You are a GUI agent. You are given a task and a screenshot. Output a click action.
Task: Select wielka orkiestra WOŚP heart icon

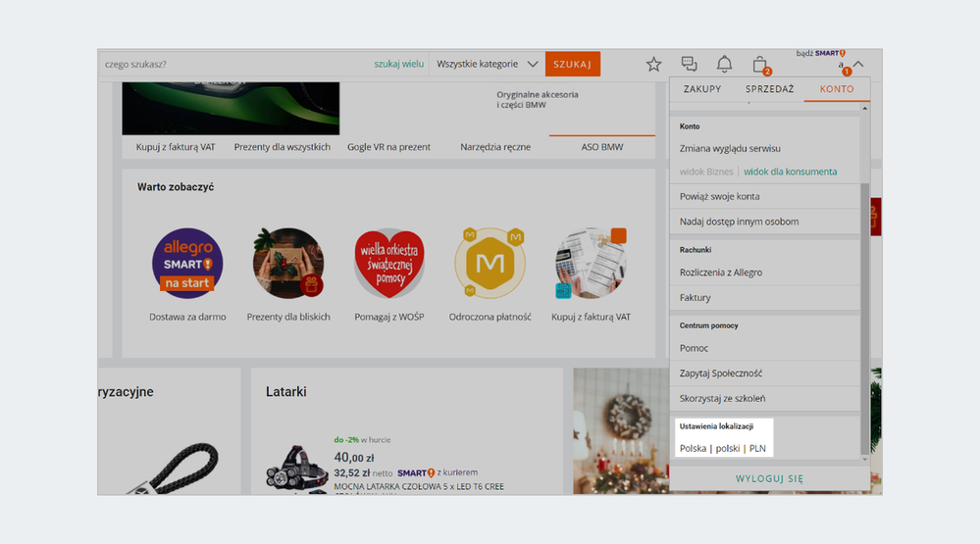point(389,264)
